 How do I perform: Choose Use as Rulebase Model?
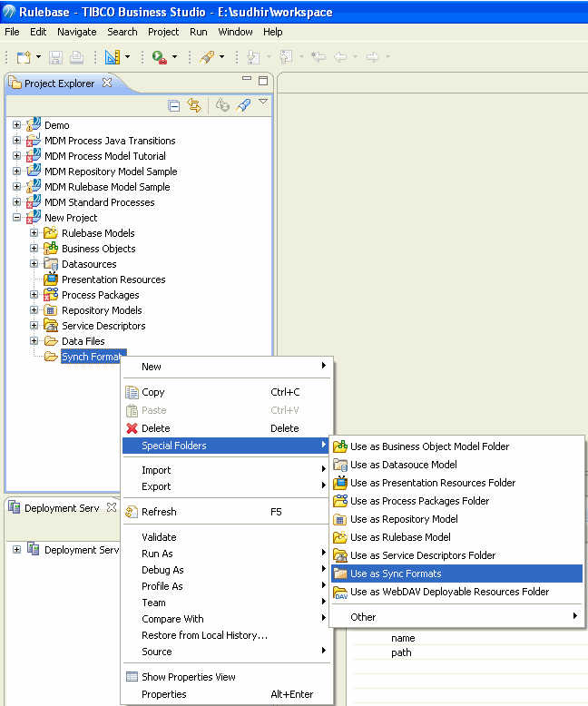point(456,537)
